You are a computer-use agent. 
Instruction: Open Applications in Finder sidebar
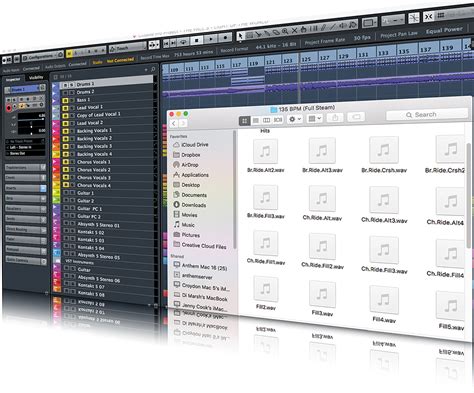[191, 175]
